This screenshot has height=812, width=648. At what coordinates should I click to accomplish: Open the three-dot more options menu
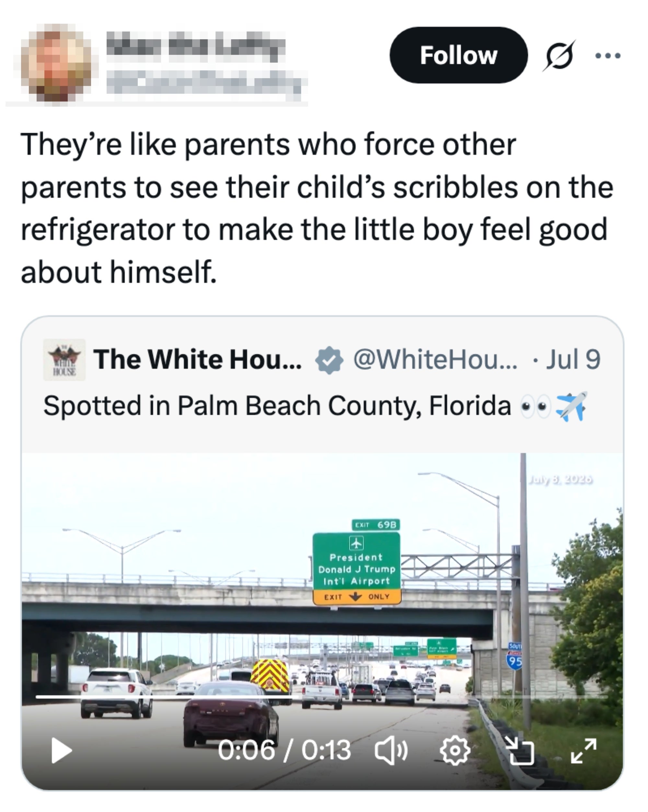click(608, 56)
